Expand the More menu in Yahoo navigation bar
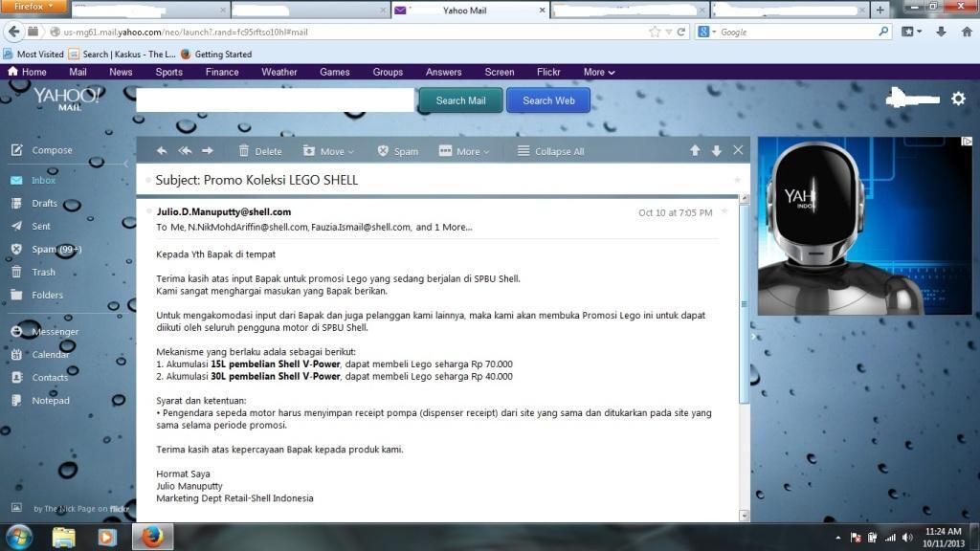This screenshot has width=980, height=551. (599, 72)
